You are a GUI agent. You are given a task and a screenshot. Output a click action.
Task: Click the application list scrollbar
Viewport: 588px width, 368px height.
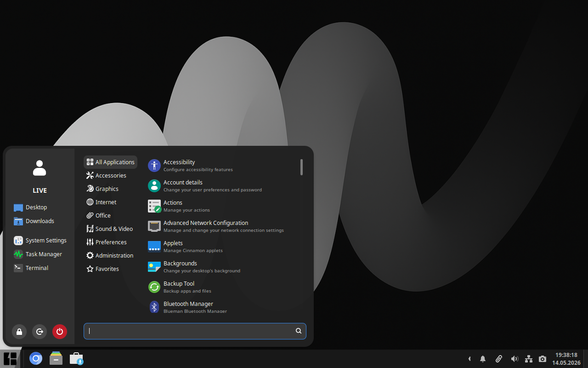[x=301, y=167]
